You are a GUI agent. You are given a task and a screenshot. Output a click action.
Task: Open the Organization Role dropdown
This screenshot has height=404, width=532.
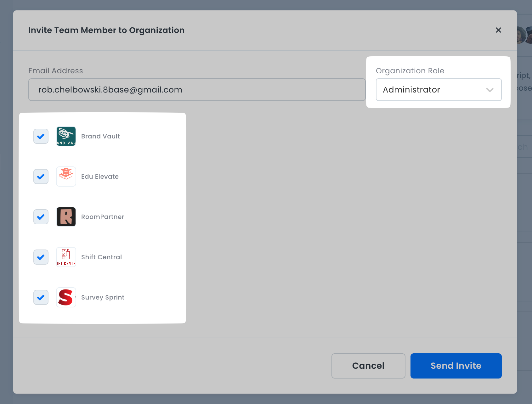click(438, 90)
